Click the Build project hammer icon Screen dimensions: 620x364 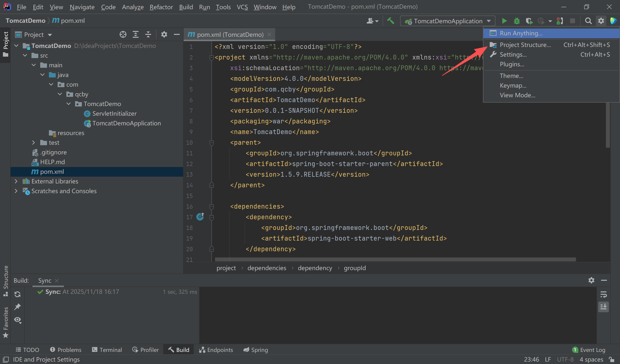(390, 21)
